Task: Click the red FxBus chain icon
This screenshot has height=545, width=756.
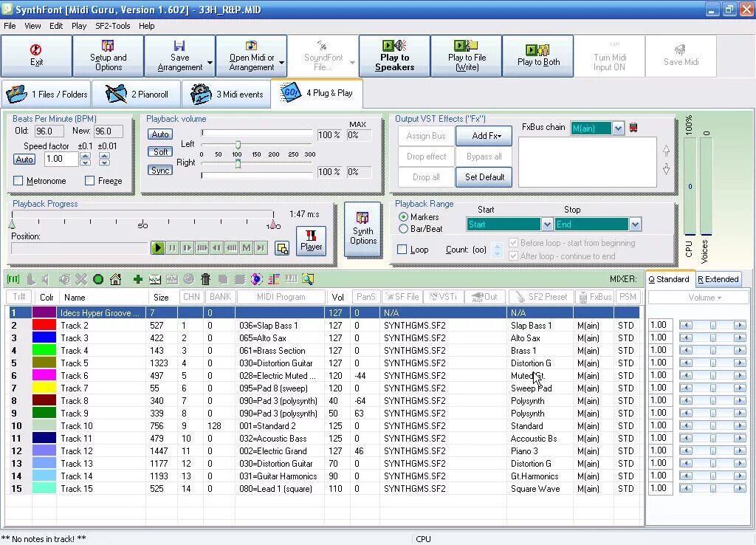Action: click(x=633, y=128)
